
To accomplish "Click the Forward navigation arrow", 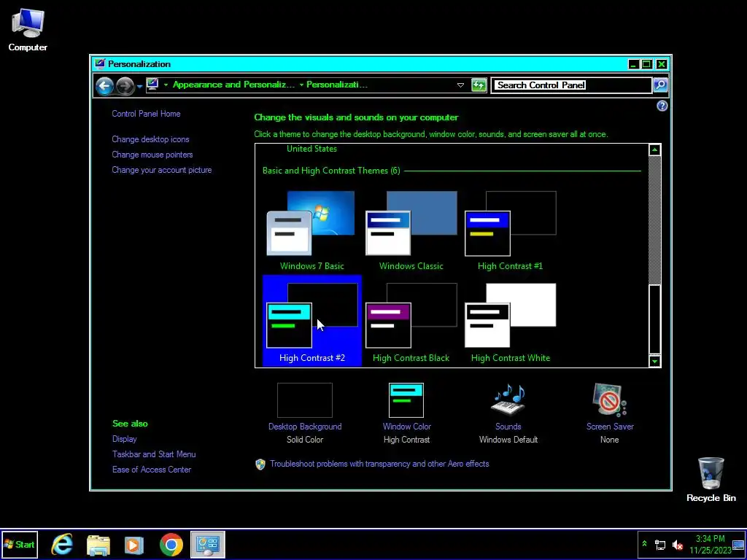I will [125, 86].
